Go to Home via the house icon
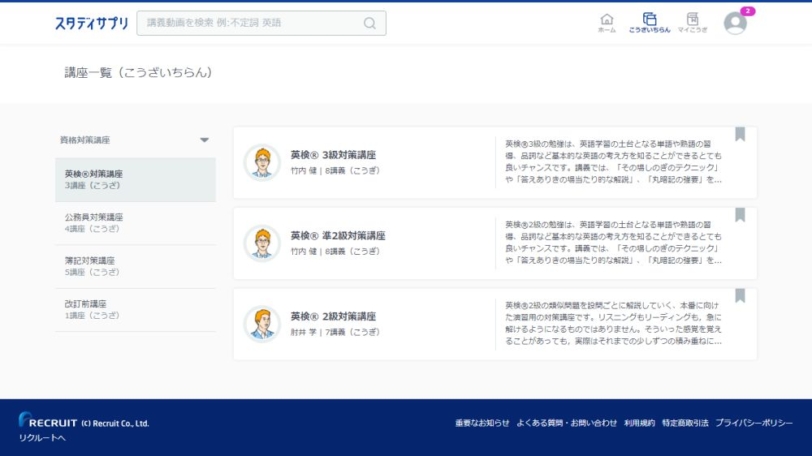Viewport: 812px width, 456px height. click(x=606, y=23)
